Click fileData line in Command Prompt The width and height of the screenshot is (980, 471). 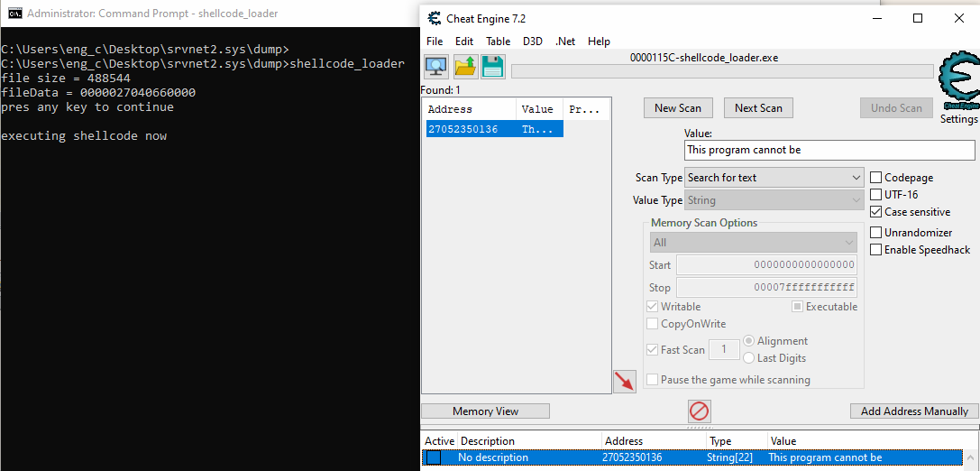click(98, 93)
